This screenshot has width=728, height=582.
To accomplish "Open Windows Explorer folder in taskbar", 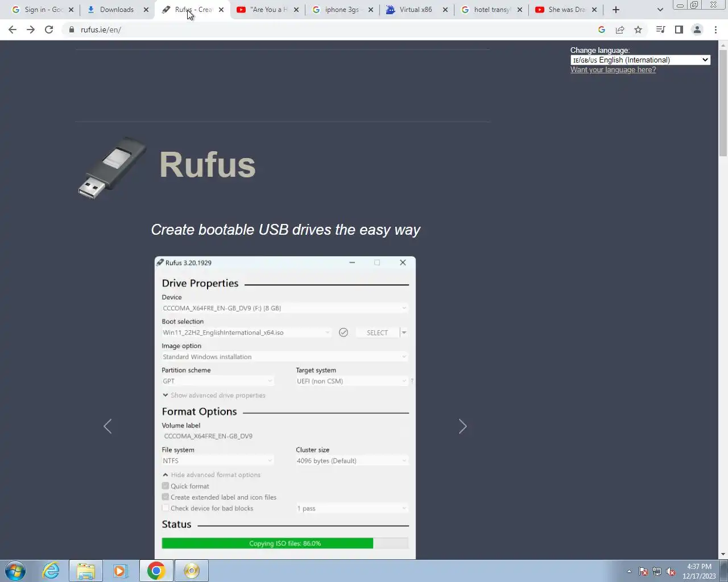I will [86, 571].
